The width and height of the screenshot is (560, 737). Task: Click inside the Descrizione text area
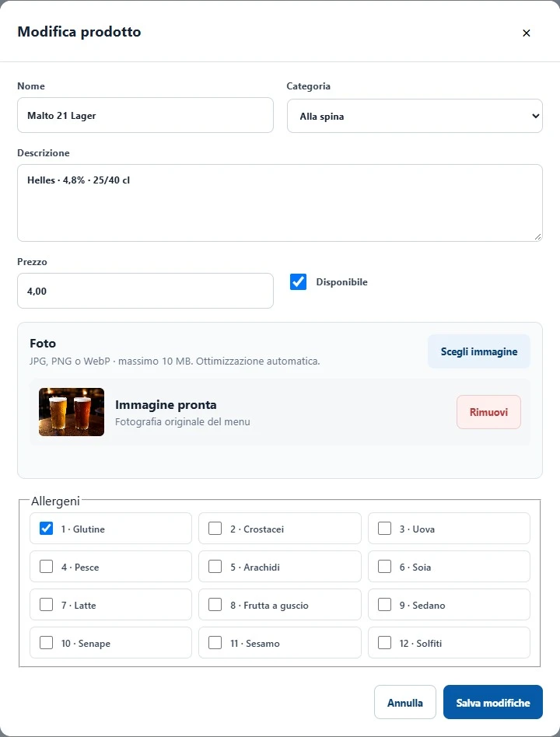pos(280,203)
